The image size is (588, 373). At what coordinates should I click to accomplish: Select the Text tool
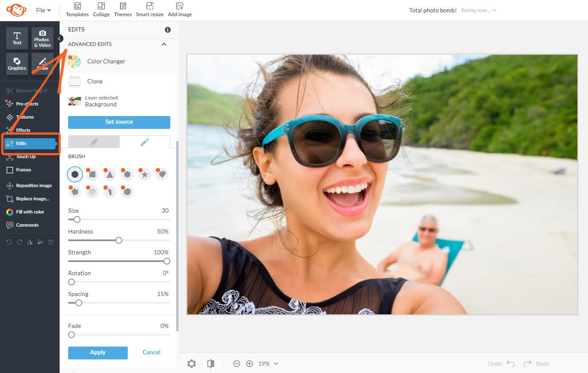click(17, 38)
